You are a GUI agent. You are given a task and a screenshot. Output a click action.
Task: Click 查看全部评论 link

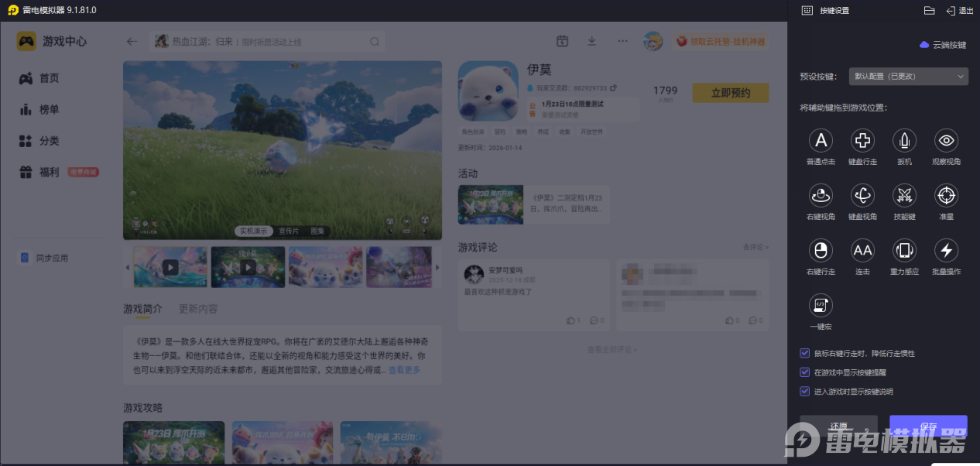[612, 349]
